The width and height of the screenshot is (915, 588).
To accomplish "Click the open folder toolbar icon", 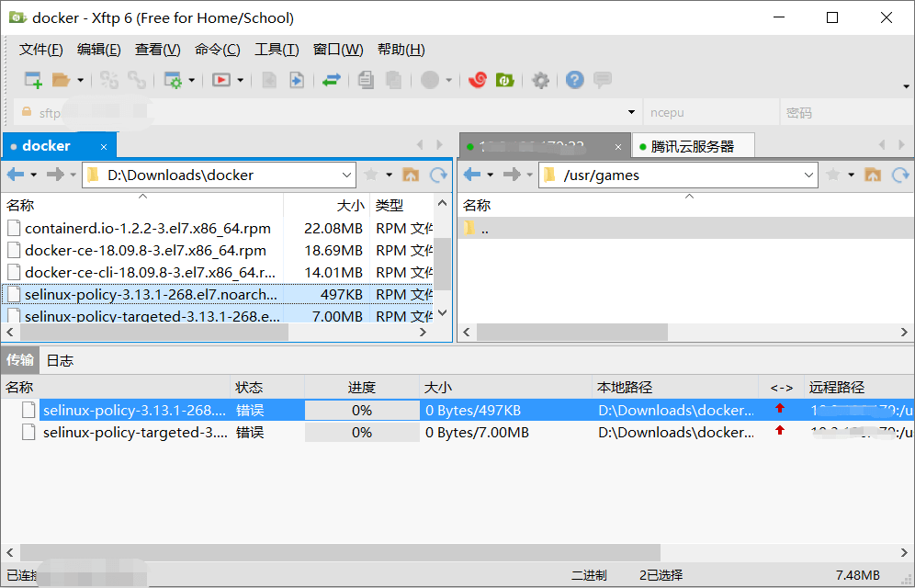I will tap(62, 80).
